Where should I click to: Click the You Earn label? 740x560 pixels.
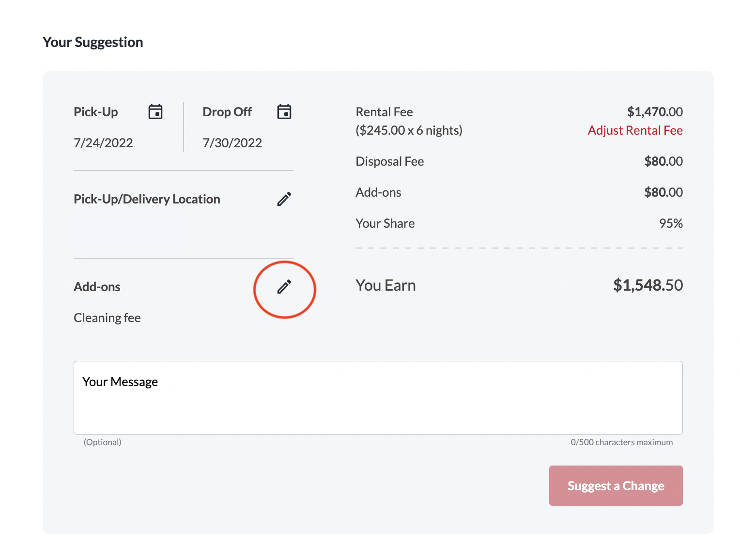point(385,285)
